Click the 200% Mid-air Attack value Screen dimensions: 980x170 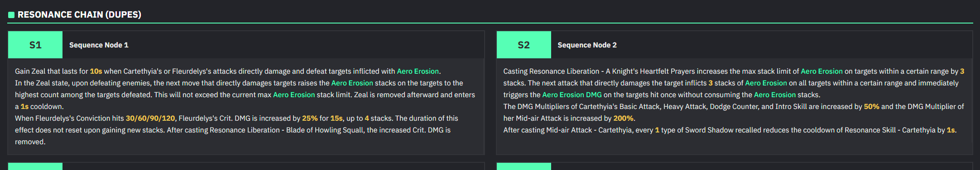coord(623,118)
